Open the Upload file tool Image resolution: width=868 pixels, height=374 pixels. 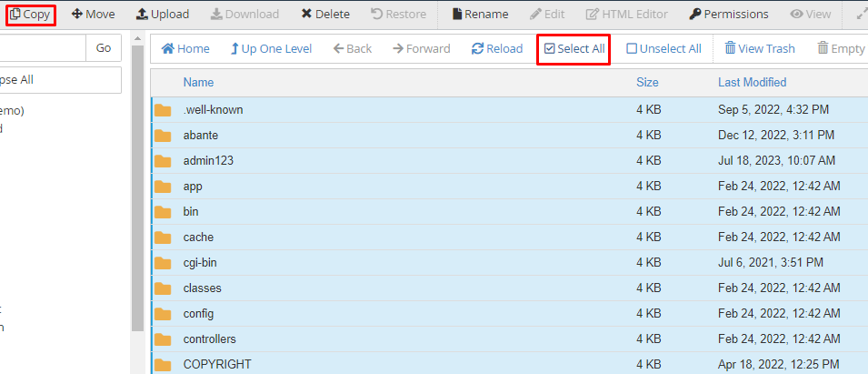[x=163, y=15]
